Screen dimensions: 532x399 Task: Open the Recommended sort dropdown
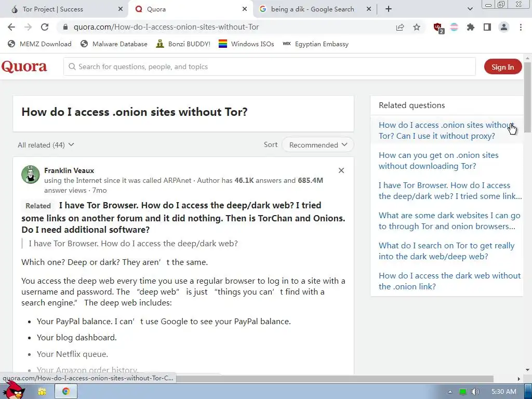point(318,145)
